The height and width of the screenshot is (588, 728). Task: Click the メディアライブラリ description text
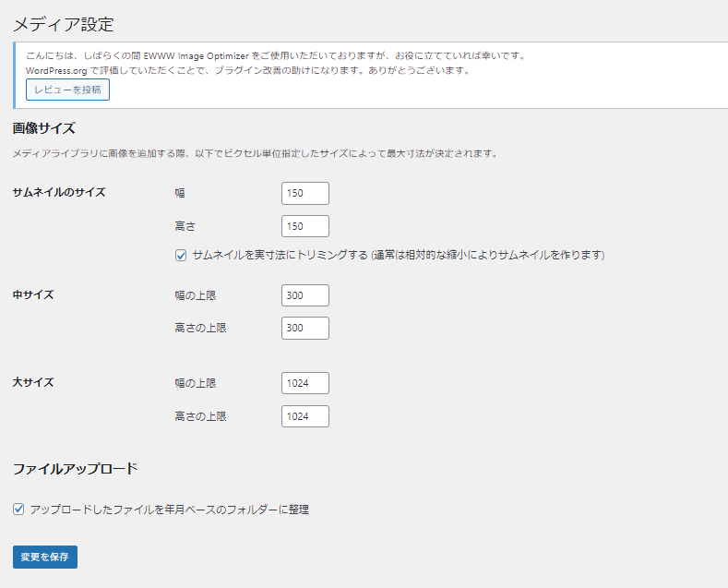[256, 153]
